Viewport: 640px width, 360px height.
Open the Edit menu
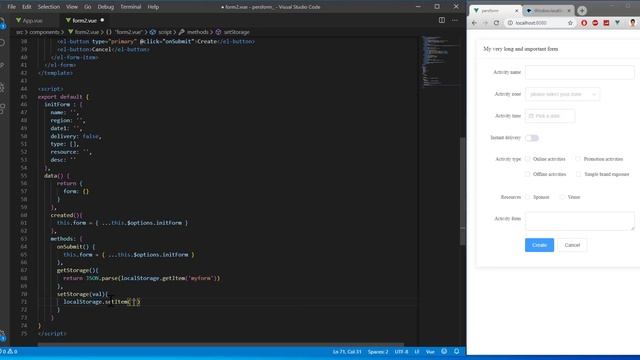pyautogui.click(x=27, y=7)
